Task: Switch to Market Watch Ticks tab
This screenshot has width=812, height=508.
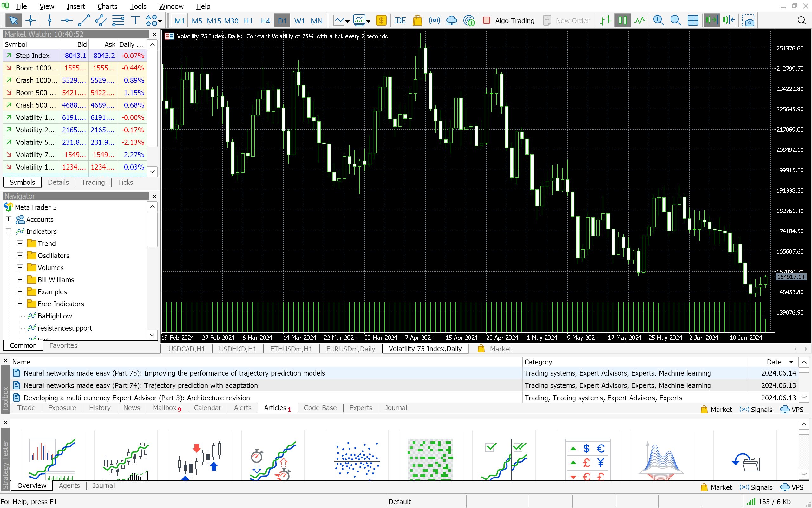Action: pos(125,183)
